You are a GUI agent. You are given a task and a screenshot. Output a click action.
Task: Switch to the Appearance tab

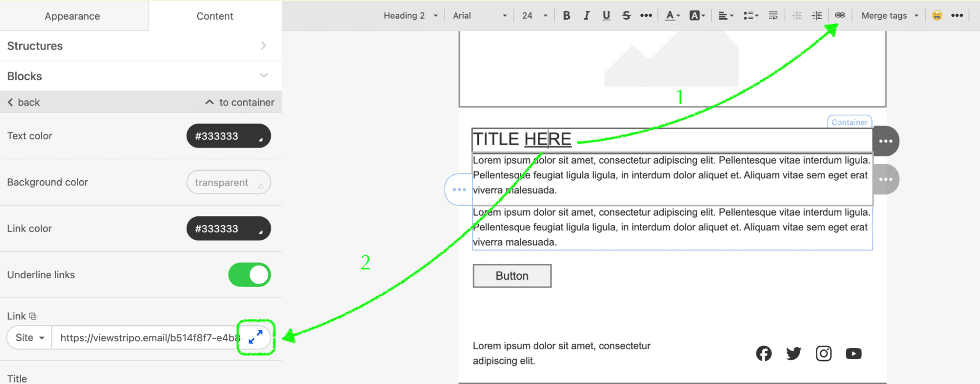[x=73, y=16]
